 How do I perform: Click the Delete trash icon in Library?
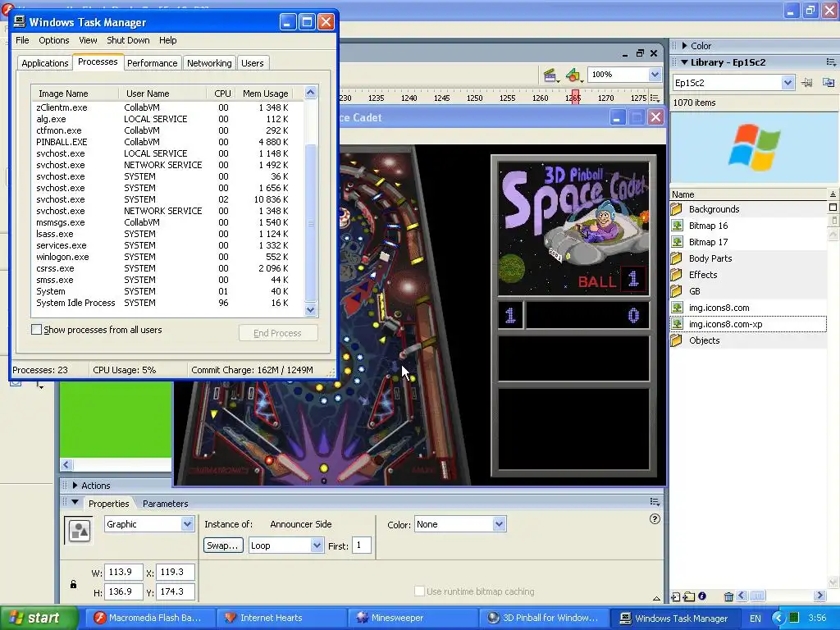(x=728, y=596)
